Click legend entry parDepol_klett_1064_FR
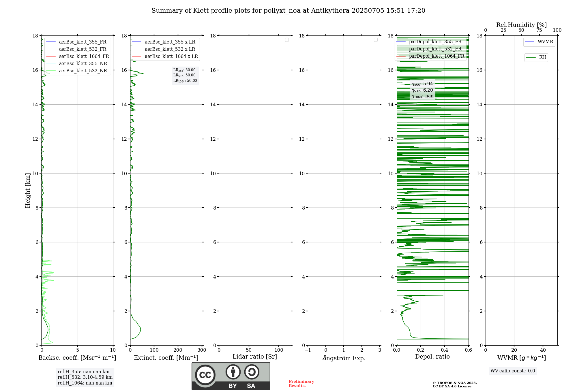The width and height of the screenshot is (577, 392). coord(430,56)
